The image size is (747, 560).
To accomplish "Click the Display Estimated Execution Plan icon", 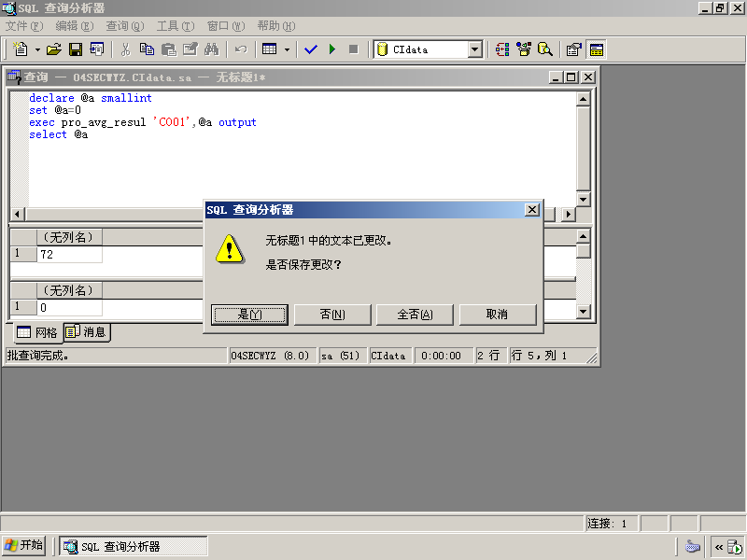I will (x=502, y=49).
